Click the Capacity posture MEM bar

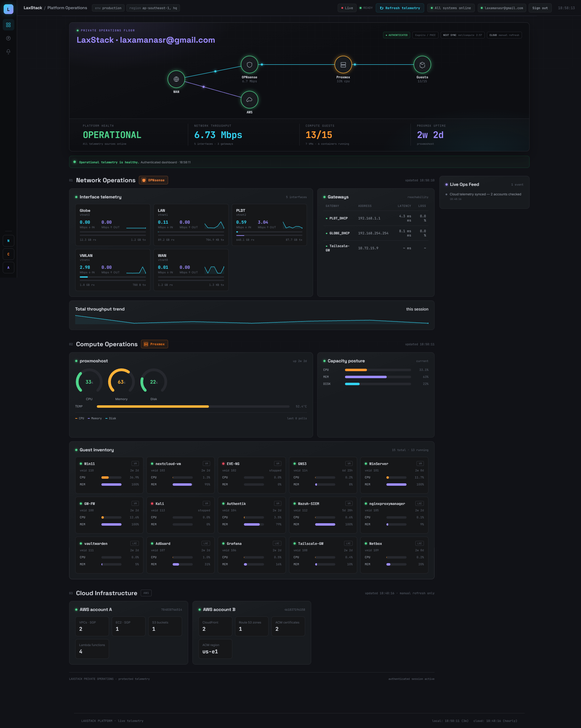(378, 377)
